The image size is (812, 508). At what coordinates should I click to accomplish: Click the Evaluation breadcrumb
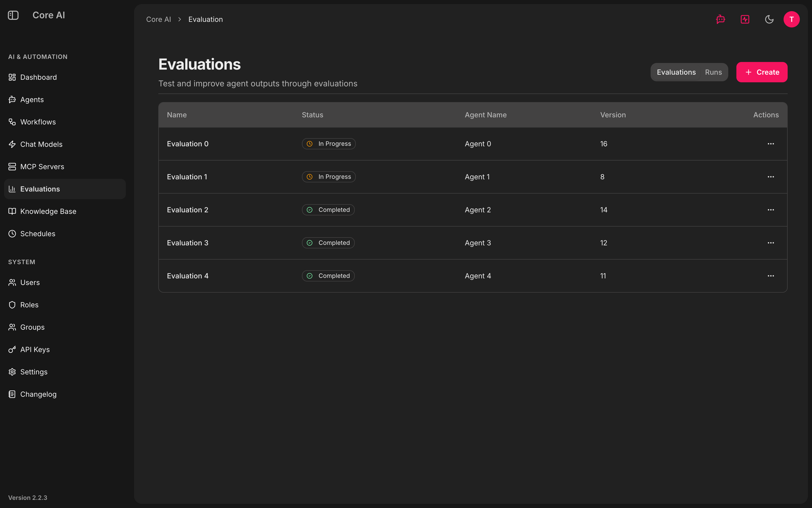click(x=205, y=20)
